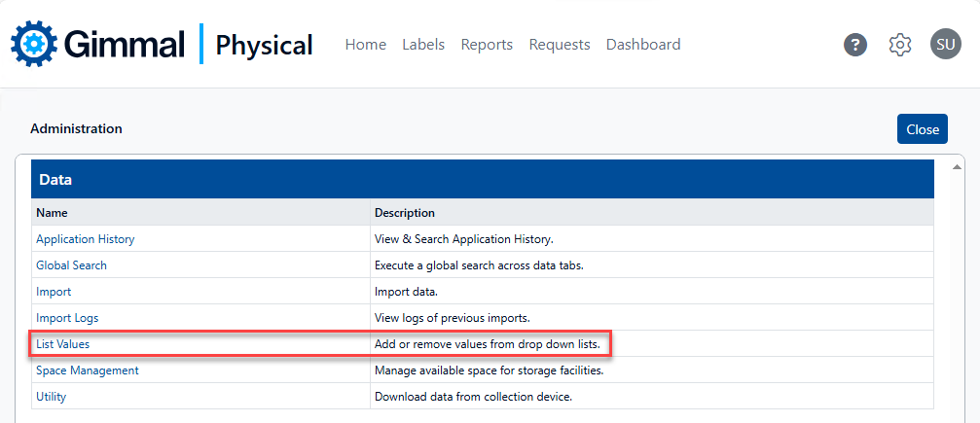Select 'View & Search Application History.' description
Viewport: 980px width, 423px height.
click(x=464, y=238)
